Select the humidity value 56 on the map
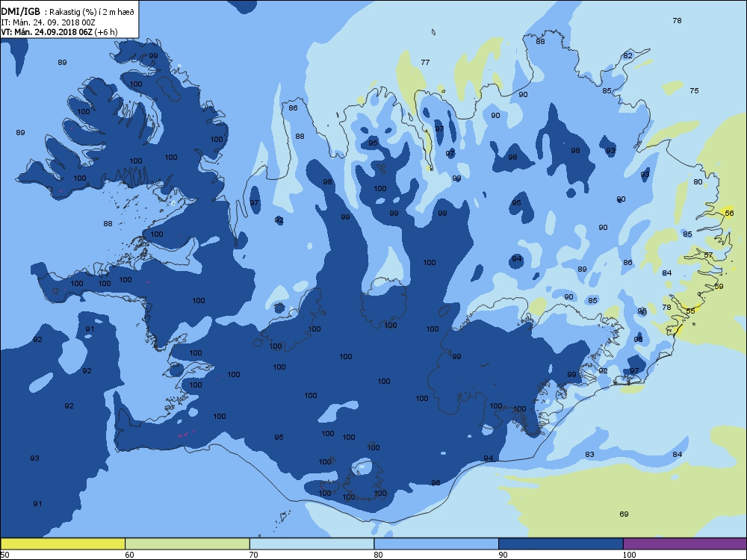This screenshot has height=560, width=747. pos(729,214)
